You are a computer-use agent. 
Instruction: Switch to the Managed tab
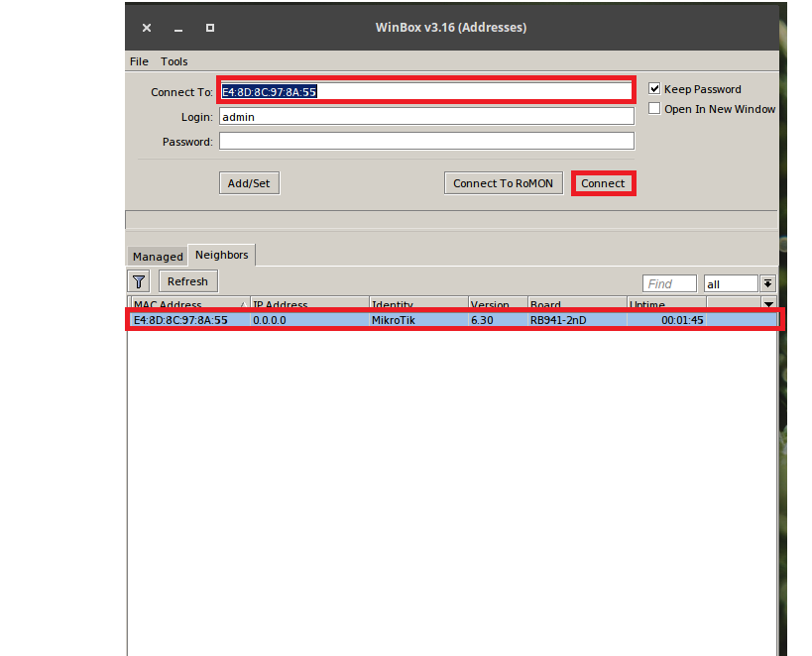coord(157,256)
